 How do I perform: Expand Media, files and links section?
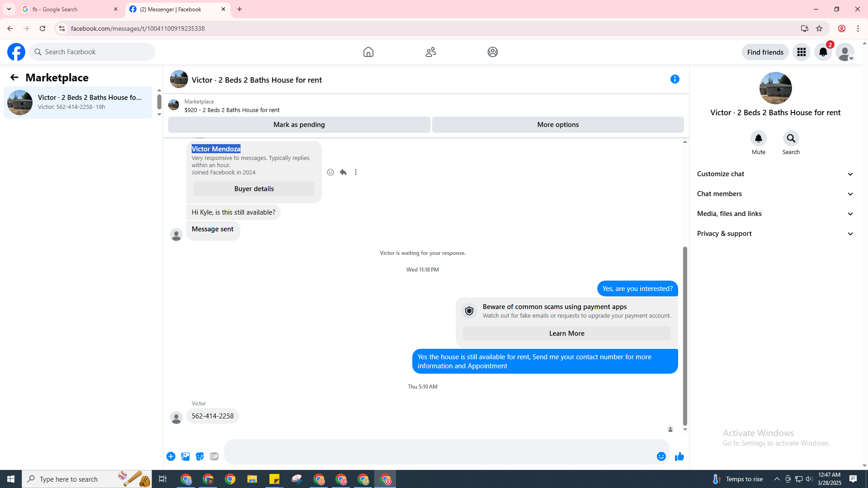[x=776, y=214]
